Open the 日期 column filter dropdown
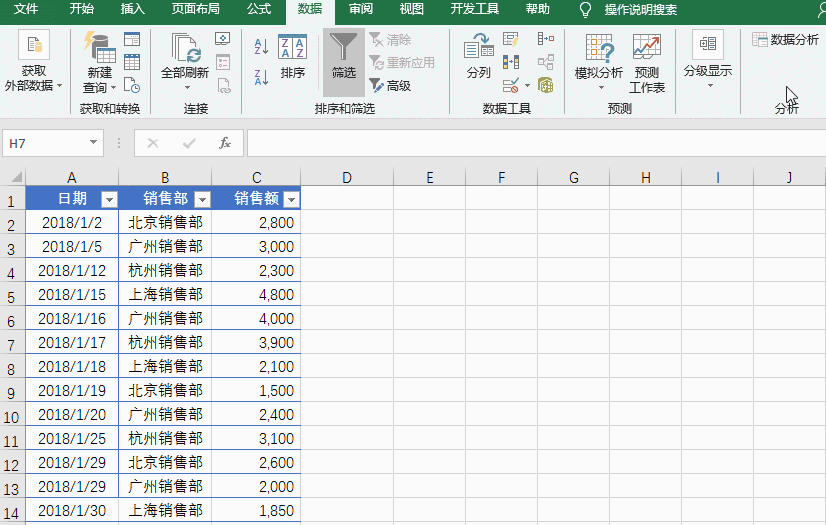The width and height of the screenshot is (826, 525). (109, 200)
